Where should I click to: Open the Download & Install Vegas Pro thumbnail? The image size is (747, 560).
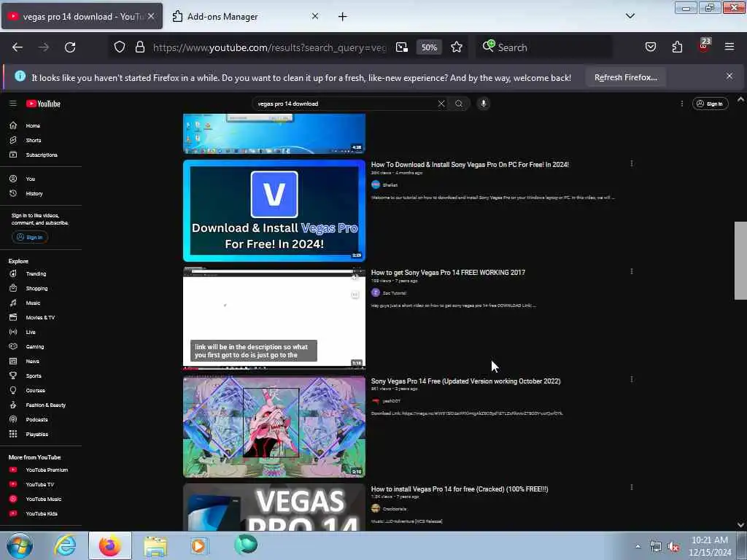click(274, 211)
